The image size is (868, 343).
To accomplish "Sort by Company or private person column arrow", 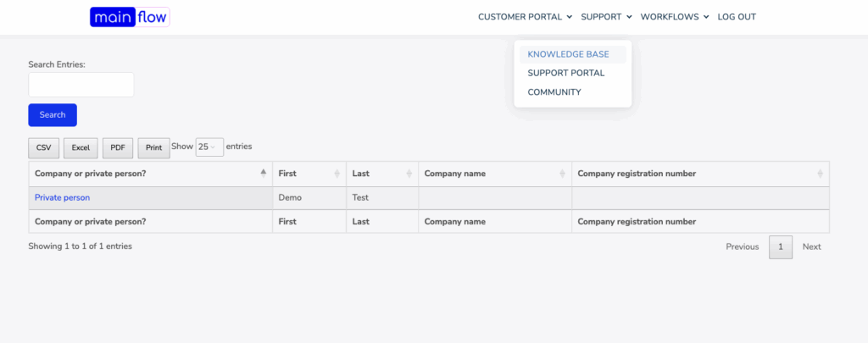I will (264, 173).
